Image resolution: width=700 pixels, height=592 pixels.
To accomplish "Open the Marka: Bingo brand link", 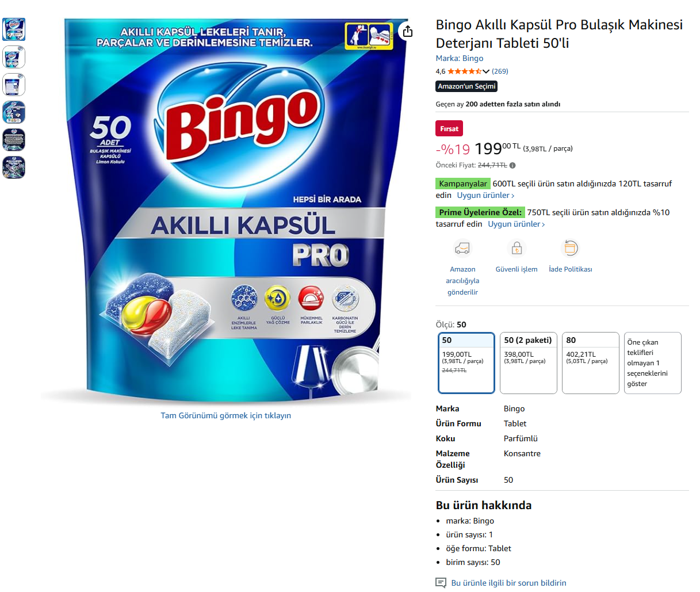I will tap(460, 58).
